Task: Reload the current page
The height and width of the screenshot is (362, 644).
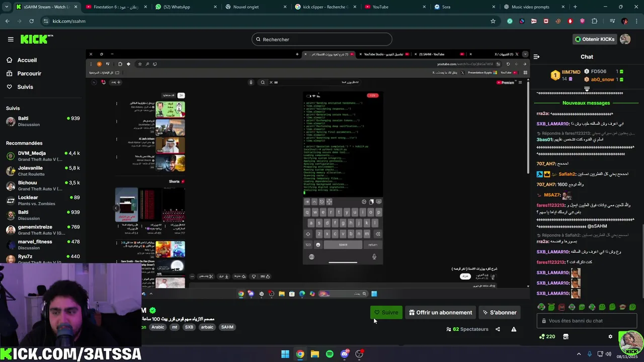Action: tap(31, 21)
